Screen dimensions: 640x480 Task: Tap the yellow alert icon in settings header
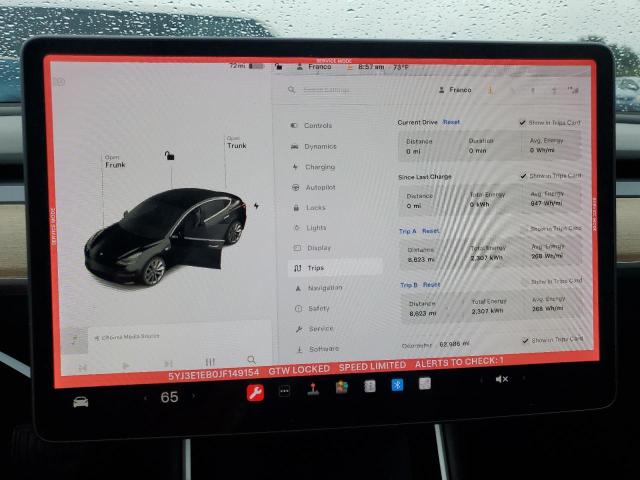coord(490,90)
